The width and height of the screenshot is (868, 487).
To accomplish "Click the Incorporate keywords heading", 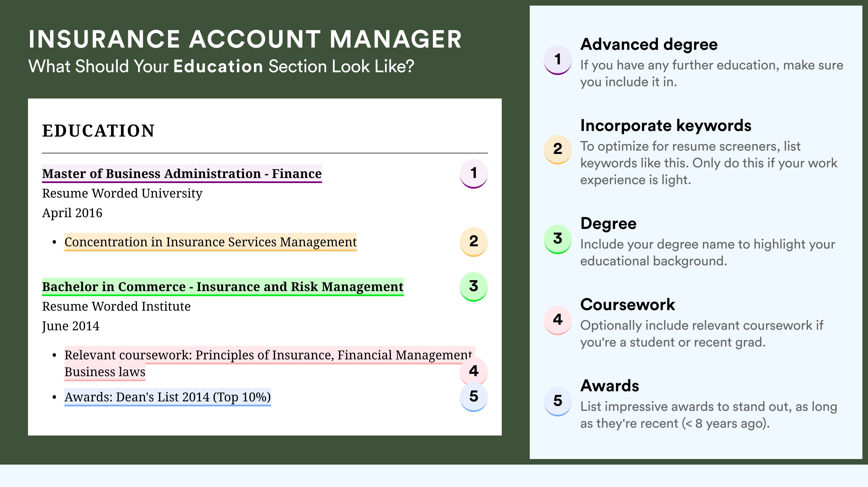I will (666, 126).
